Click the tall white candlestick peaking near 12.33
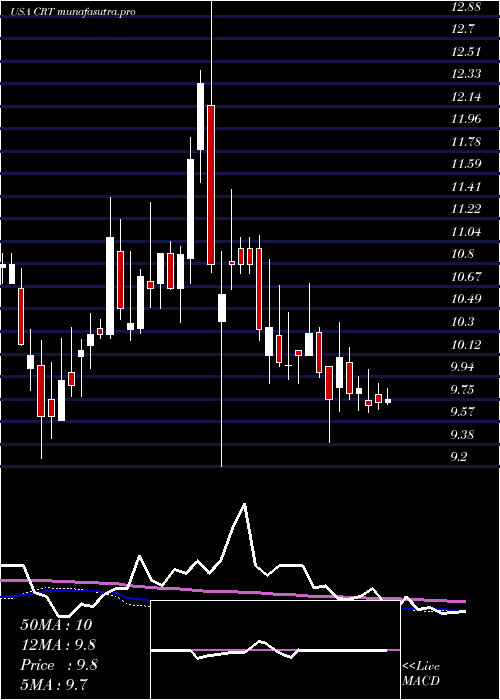Screen dimensions: 500x700 (x=200, y=116)
